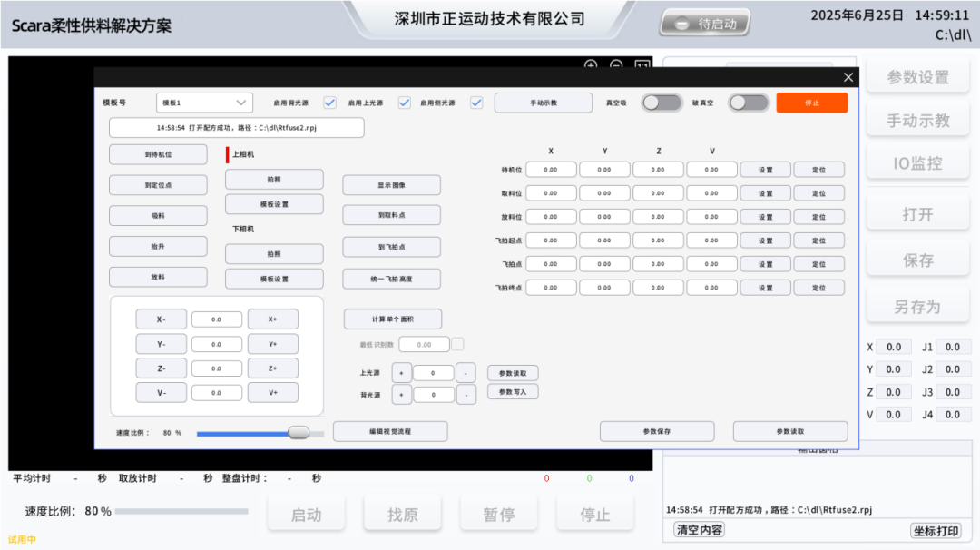Enable the 破真空 vacuum break switch
This screenshot has height=550, width=980.
[749, 103]
